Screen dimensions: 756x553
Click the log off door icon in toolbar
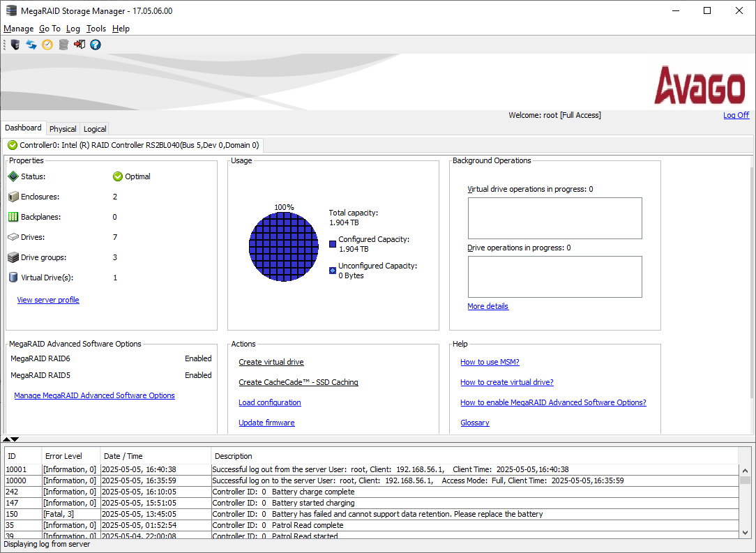pos(80,45)
